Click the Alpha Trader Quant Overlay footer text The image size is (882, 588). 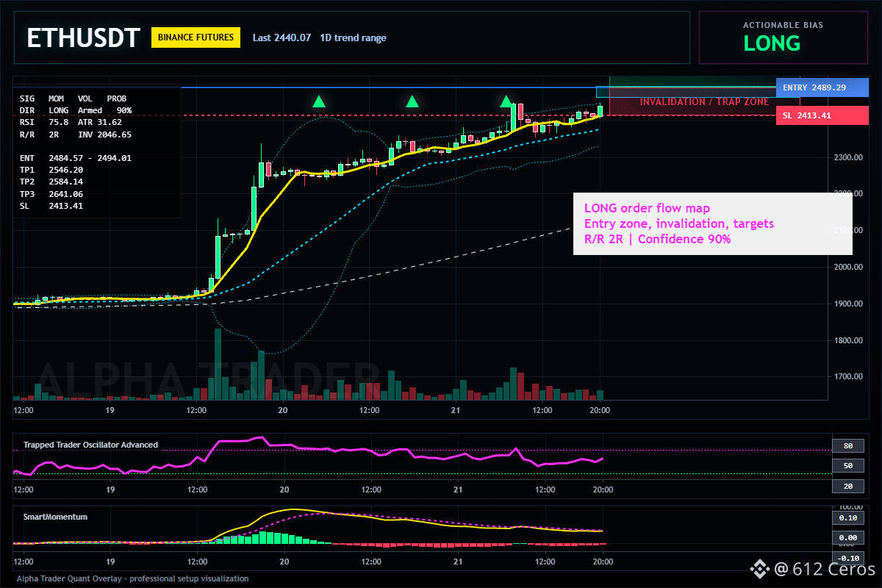pyautogui.click(x=133, y=578)
